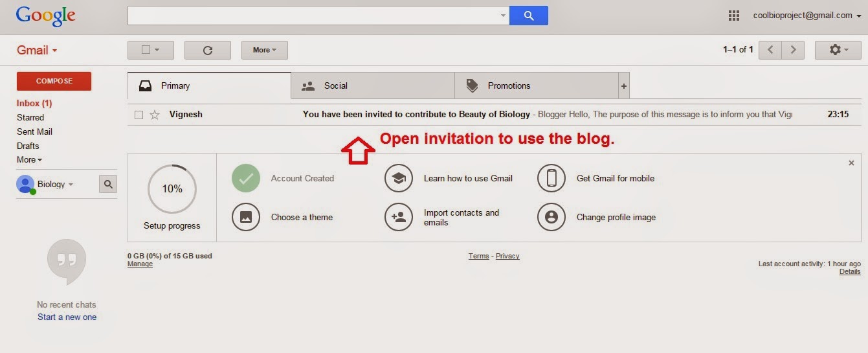Open Inbox (1) folder
The image size is (868, 353).
(34, 104)
